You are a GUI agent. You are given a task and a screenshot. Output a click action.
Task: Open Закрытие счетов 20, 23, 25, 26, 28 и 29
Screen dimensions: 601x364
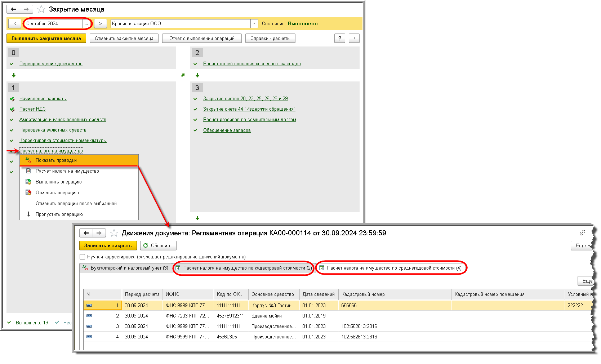click(x=245, y=99)
